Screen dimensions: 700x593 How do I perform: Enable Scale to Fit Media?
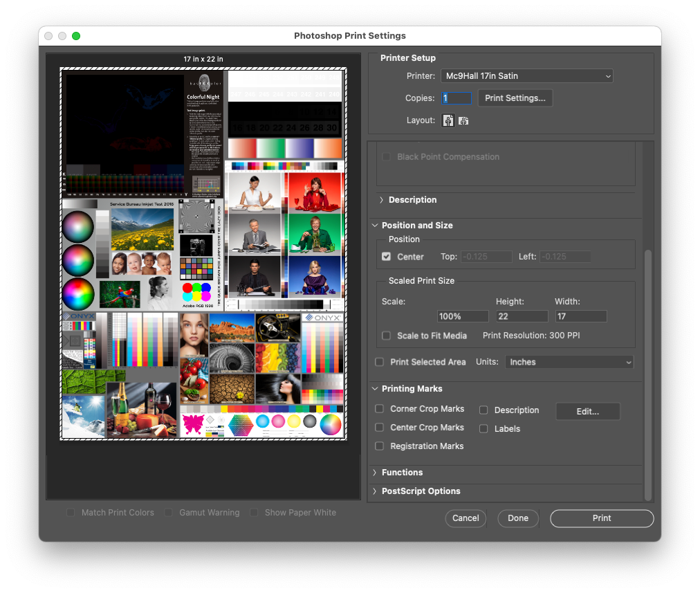pos(386,336)
